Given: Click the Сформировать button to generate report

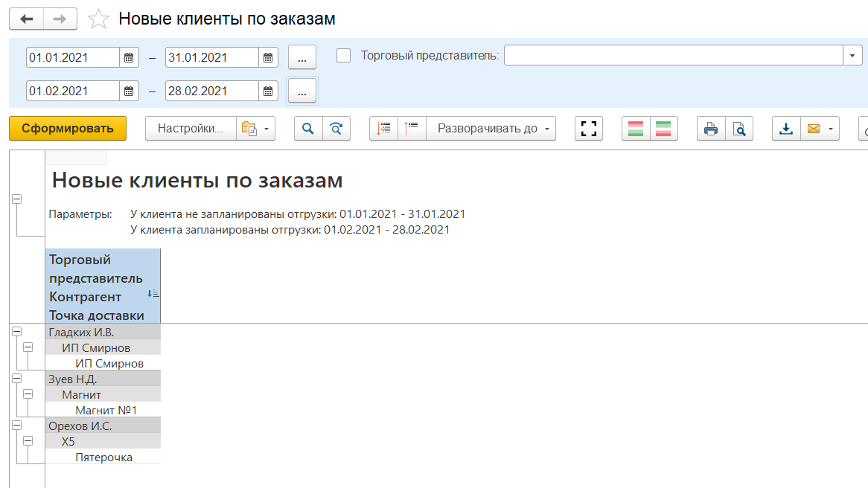Looking at the screenshot, I should pyautogui.click(x=68, y=129).
